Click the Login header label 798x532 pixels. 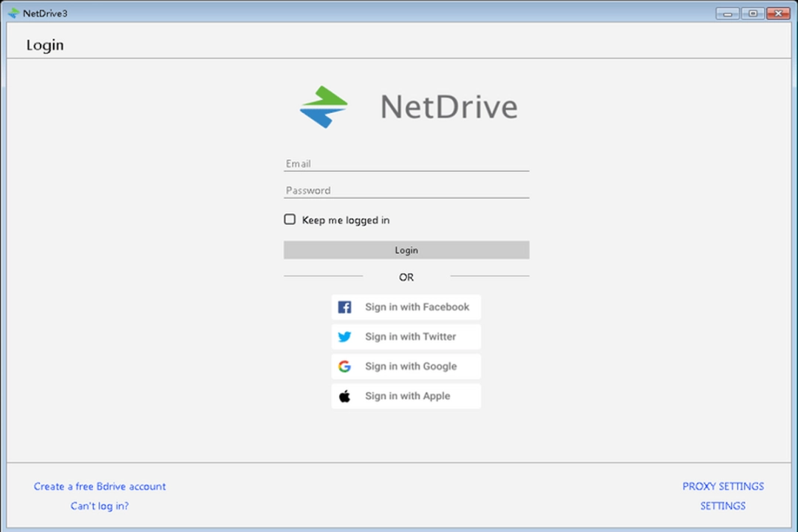click(45, 44)
